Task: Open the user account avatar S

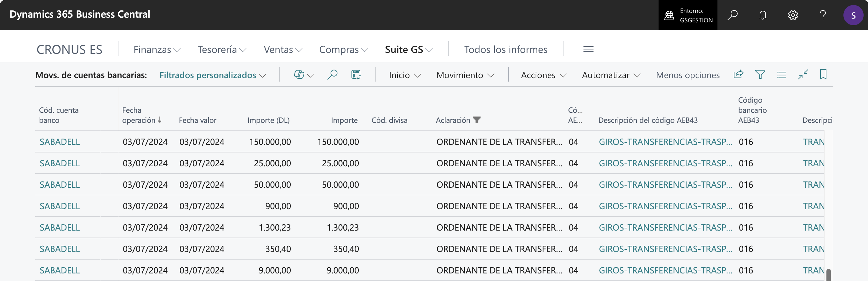Action: click(853, 15)
